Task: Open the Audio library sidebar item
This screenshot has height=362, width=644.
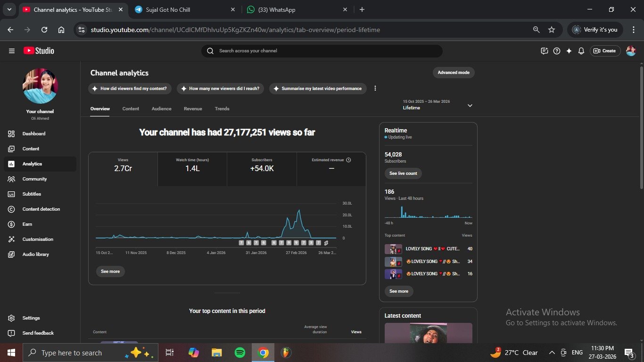Action: pos(35,255)
